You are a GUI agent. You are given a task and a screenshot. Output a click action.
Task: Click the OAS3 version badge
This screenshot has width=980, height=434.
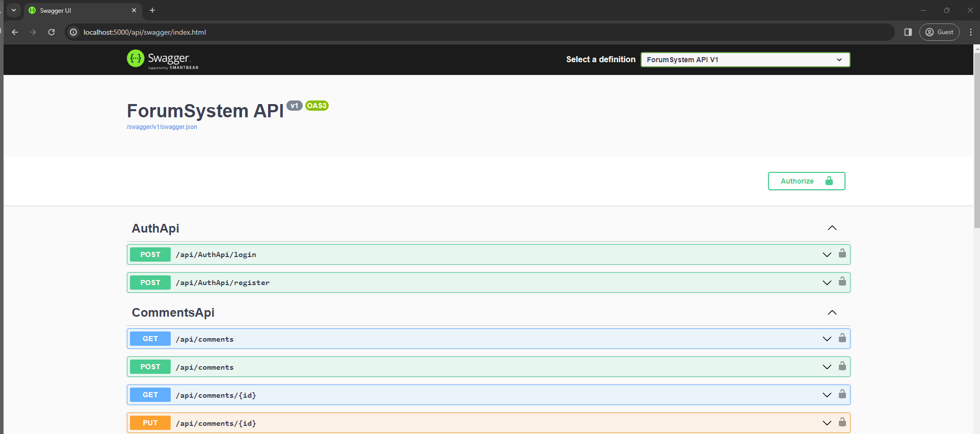click(317, 106)
